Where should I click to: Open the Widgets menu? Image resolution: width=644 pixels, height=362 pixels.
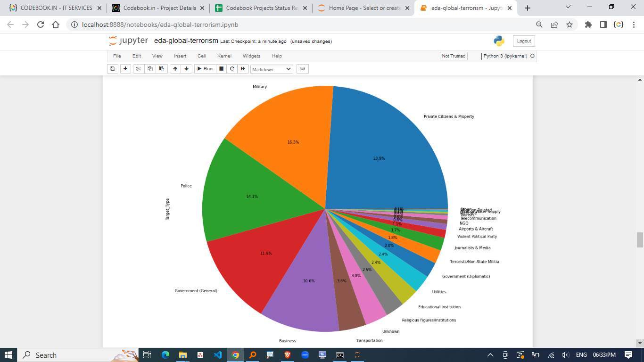pyautogui.click(x=252, y=56)
